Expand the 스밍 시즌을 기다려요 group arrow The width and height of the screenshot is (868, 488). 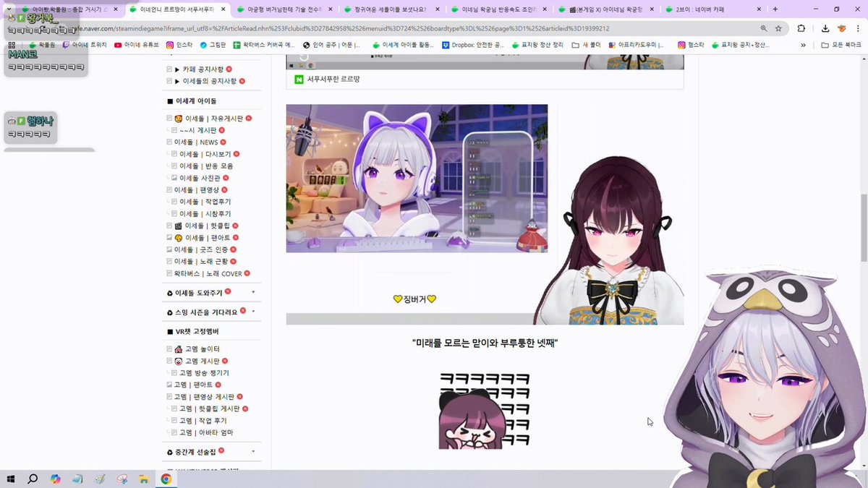click(x=253, y=312)
